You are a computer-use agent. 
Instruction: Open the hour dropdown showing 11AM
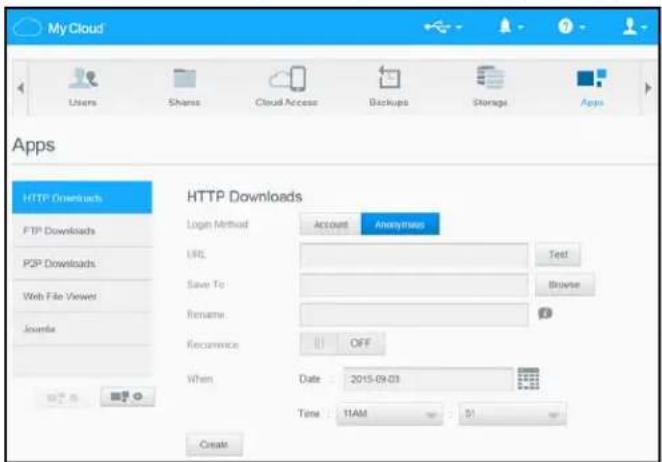point(390,414)
